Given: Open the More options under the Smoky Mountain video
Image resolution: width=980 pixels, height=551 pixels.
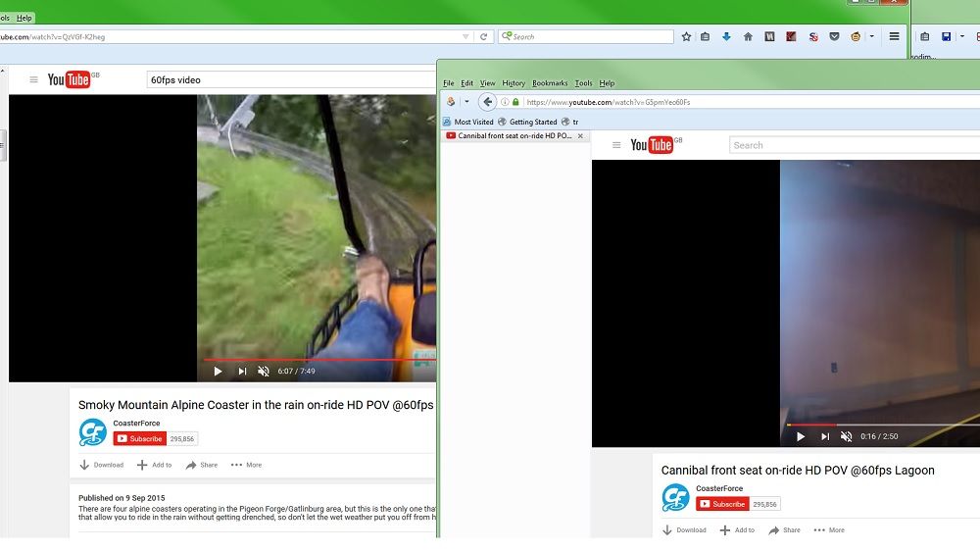Looking at the screenshot, I should (246, 466).
